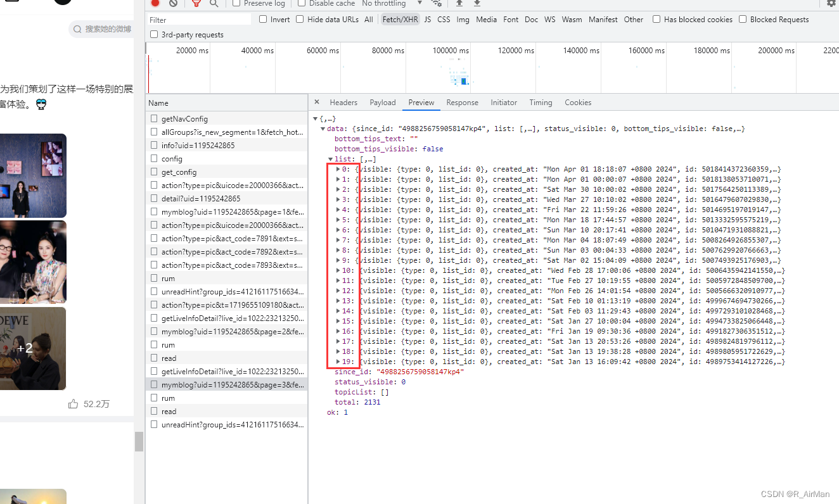
Task: Switch to the Headers tab
Action: [x=343, y=102]
